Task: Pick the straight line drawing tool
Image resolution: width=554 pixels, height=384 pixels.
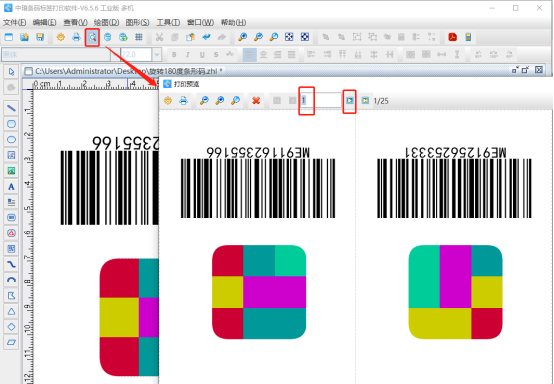Action: coord(11,108)
